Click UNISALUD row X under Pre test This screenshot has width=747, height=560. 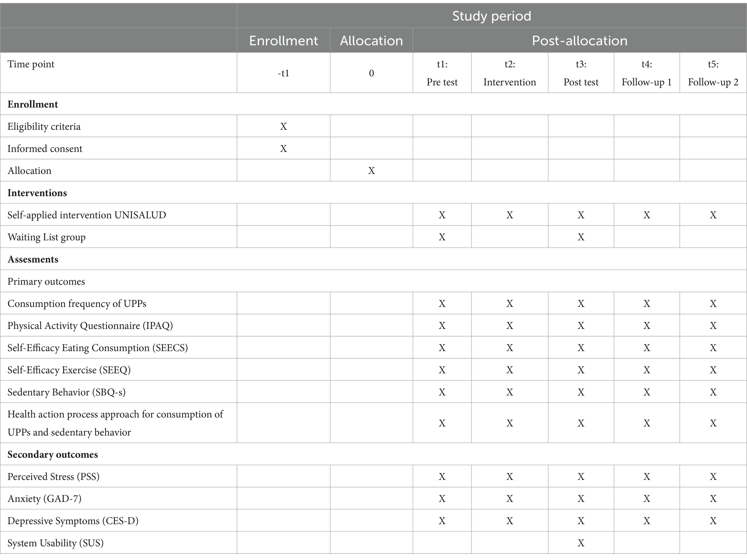442,215
